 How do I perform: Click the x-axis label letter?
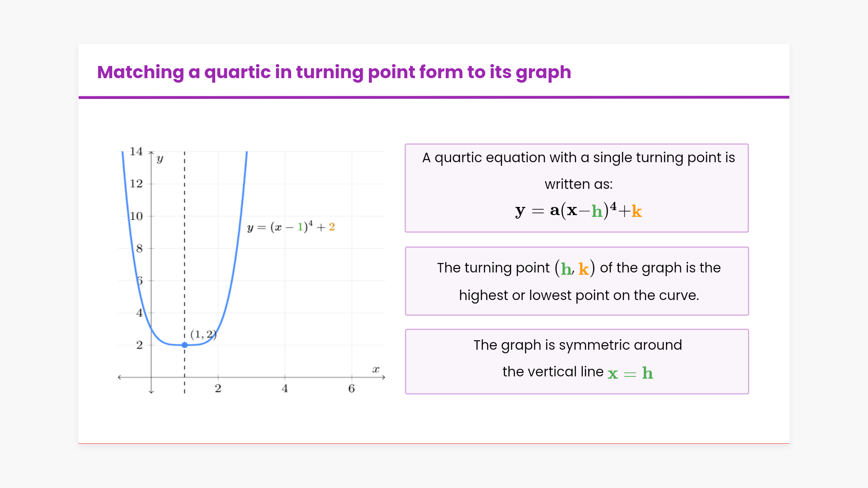pos(375,369)
